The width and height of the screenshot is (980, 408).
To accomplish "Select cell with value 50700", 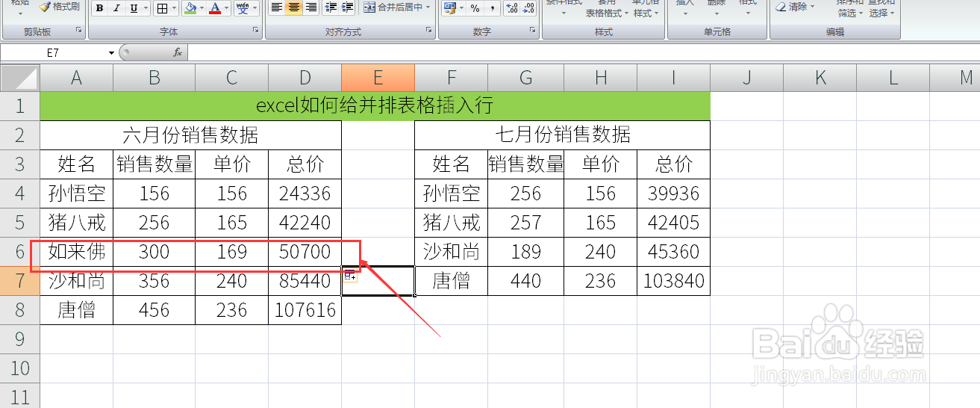I will (x=305, y=252).
